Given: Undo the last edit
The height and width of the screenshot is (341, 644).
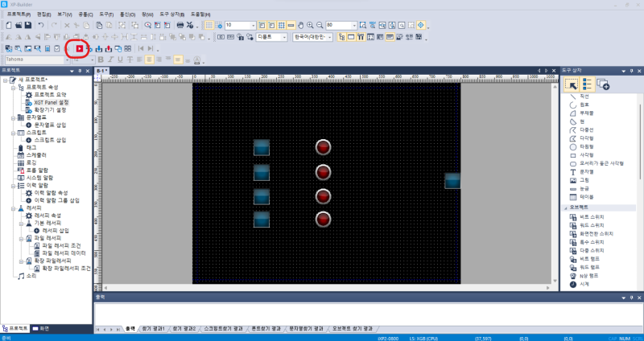Looking at the screenshot, I should (41, 25).
